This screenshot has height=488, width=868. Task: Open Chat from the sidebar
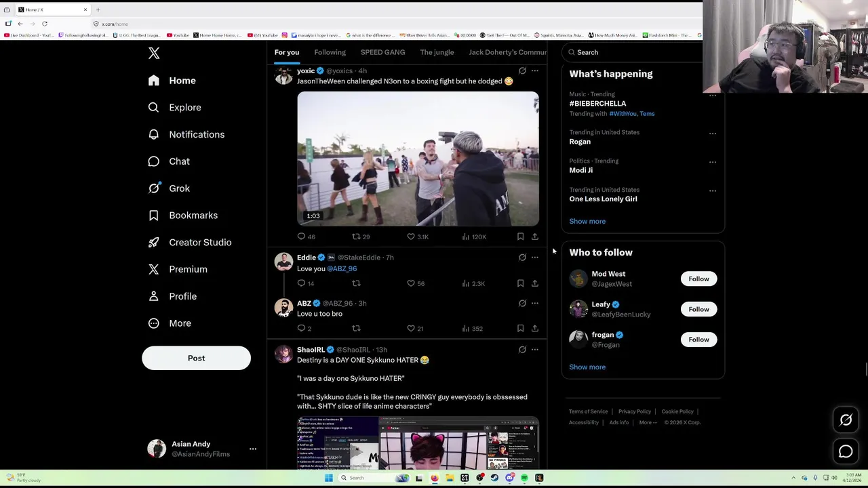click(x=170, y=161)
